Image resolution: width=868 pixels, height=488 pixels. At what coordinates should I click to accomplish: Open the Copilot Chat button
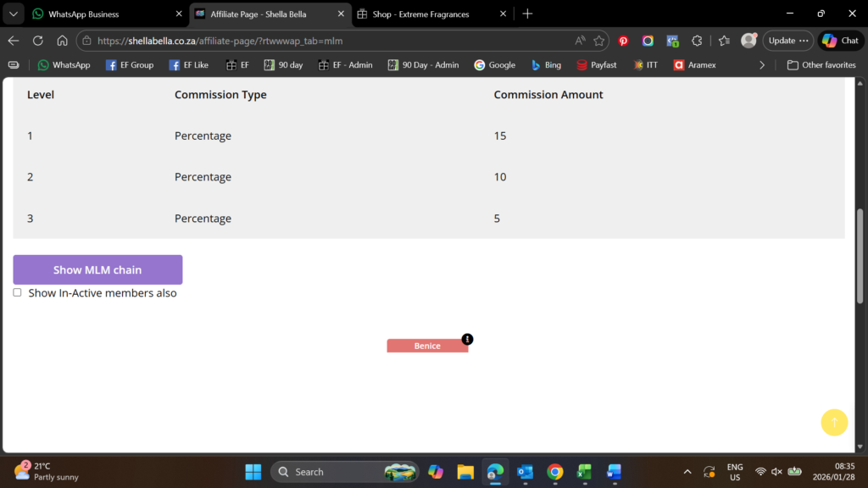point(840,41)
